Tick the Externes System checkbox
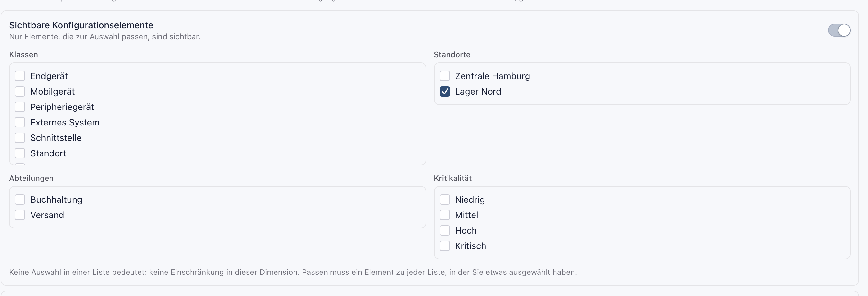This screenshot has width=868, height=296. tap(20, 122)
